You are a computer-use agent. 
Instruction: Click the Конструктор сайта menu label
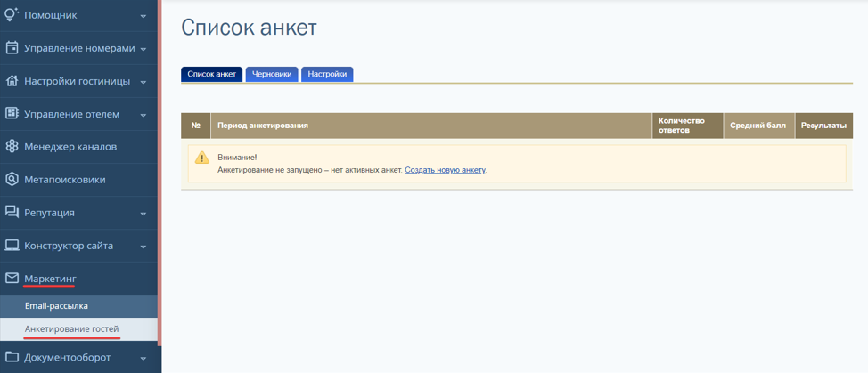[69, 246]
